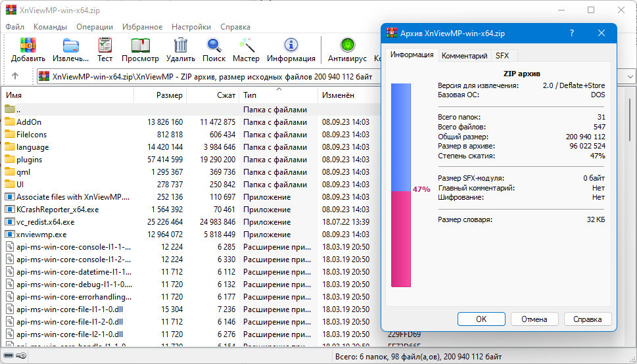The width and height of the screenshot is (637, 364).
Task: Select the FileIcons folder
Action: tap(26, 135)
